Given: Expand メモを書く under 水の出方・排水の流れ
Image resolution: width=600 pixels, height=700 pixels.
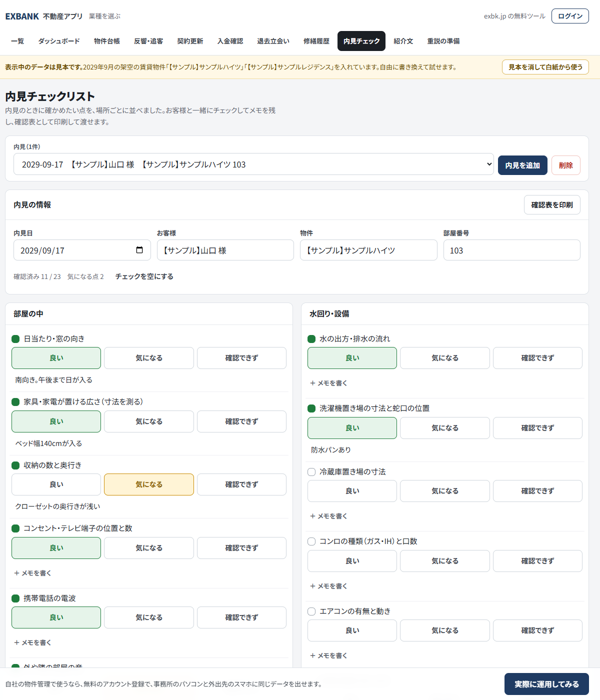Looking at the screenshot, I should pyautogui.click(x=328, y=383).
